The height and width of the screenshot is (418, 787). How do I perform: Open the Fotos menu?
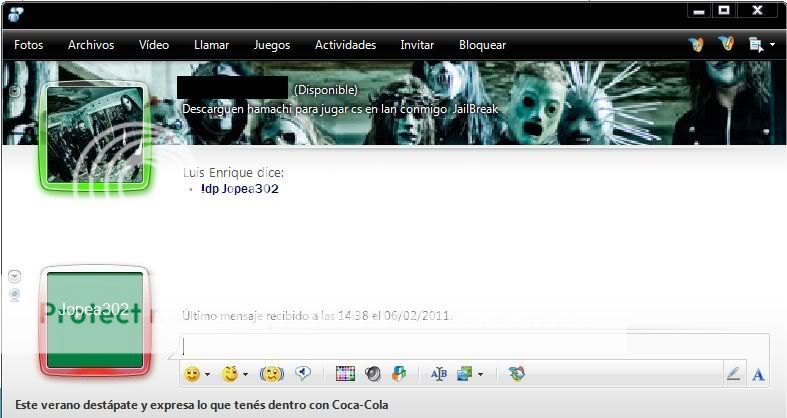29,45
